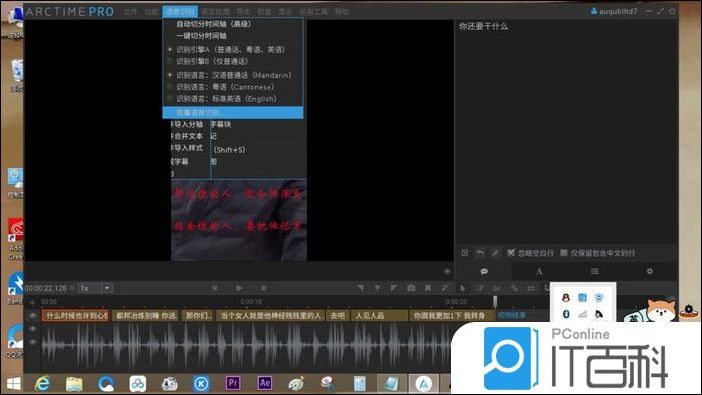Choose 一键切分时间轴 from the menu

tap(233, 36)
